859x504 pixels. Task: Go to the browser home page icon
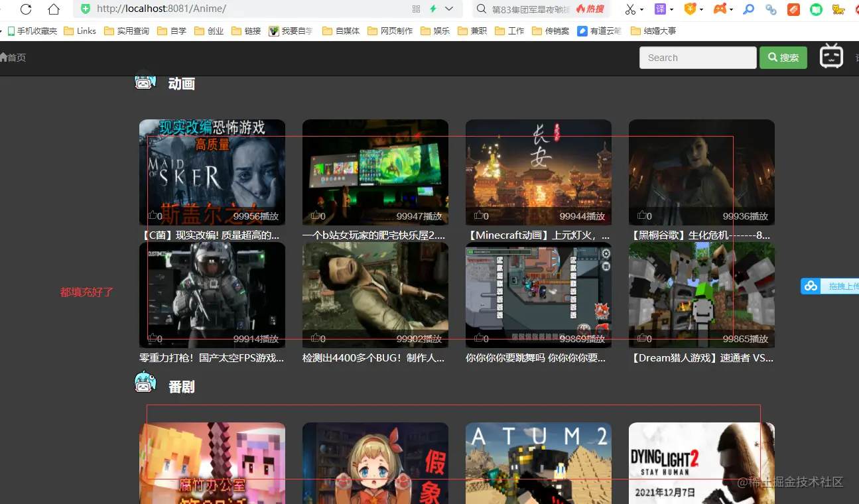pyautogui.click(x=54, y=9)
